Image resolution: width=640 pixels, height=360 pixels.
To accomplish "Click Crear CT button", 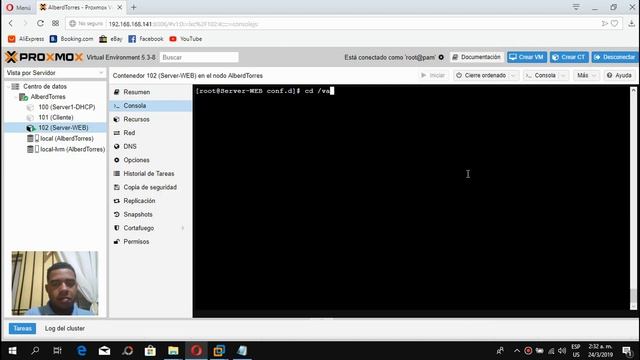I will click(569, 57).
